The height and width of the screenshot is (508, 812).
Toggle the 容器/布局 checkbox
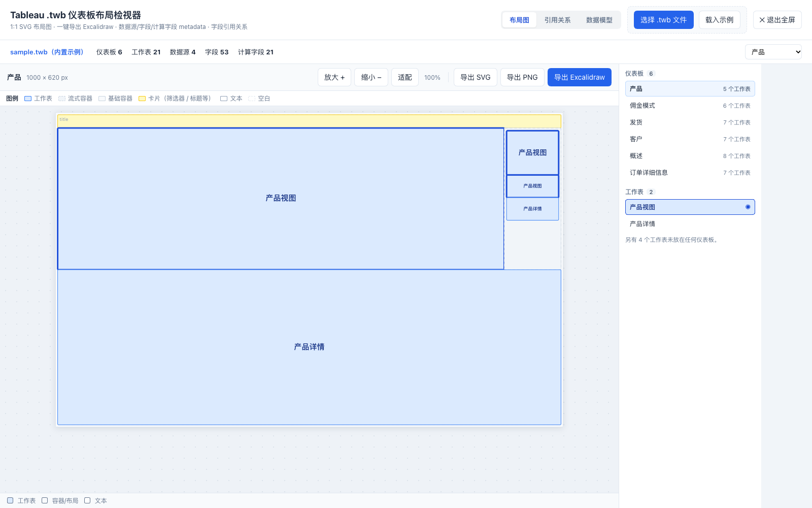click(45, 500)
